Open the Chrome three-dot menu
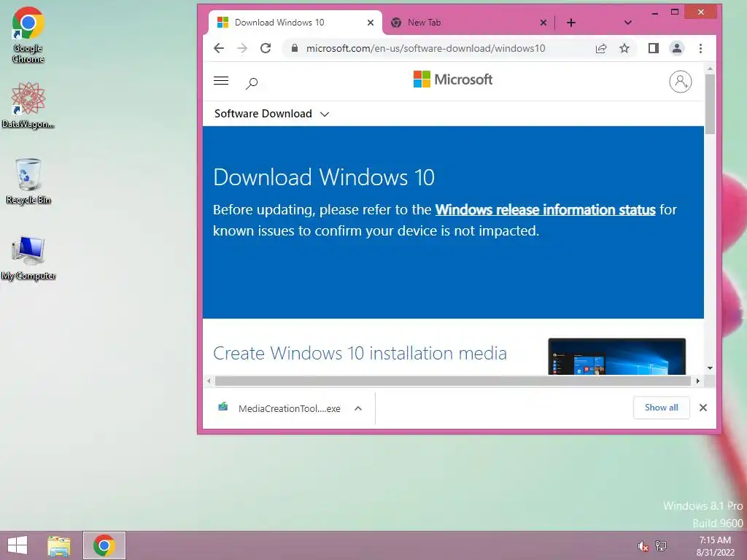 point(700,48)
